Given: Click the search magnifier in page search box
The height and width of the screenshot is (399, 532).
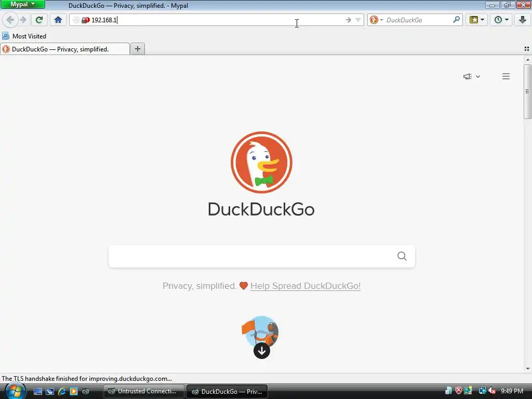Looking at the screenshot, I should point(402,256).
